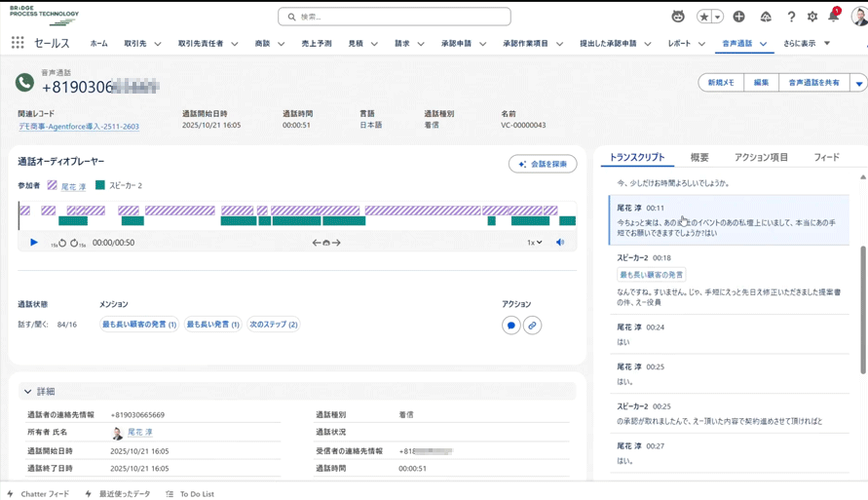Click the 編集 button
This screenshot has height=500, width=868.
pyautogui.click(x=761, y=83)
